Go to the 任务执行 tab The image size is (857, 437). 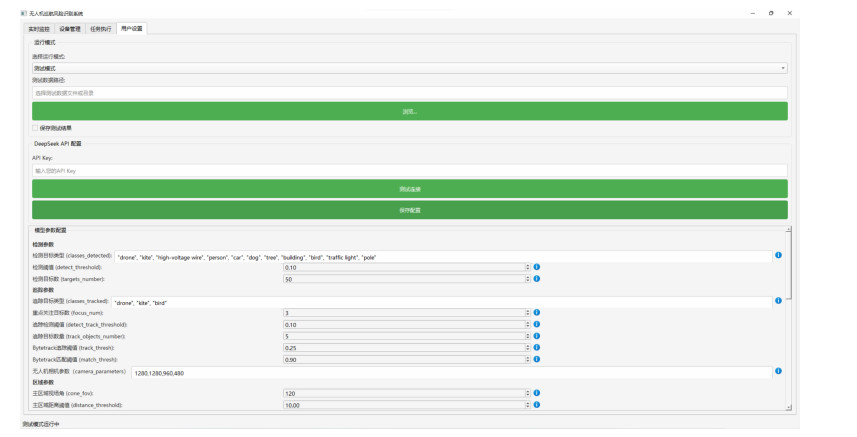pos(101,29)
